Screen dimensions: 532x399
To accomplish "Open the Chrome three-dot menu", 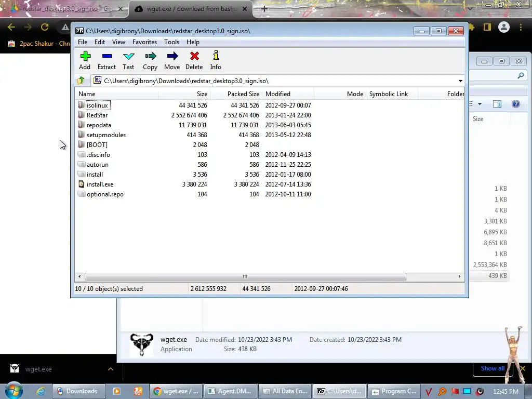I will click(x=521, y=27).
